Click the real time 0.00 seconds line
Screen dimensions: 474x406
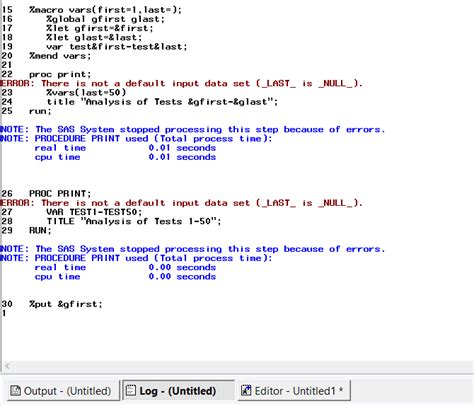(x=125, y=267)
